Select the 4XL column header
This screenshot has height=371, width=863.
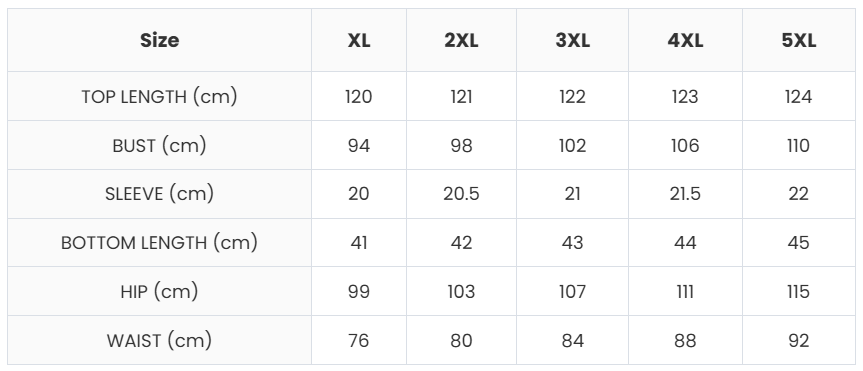[x=685, y=40]
